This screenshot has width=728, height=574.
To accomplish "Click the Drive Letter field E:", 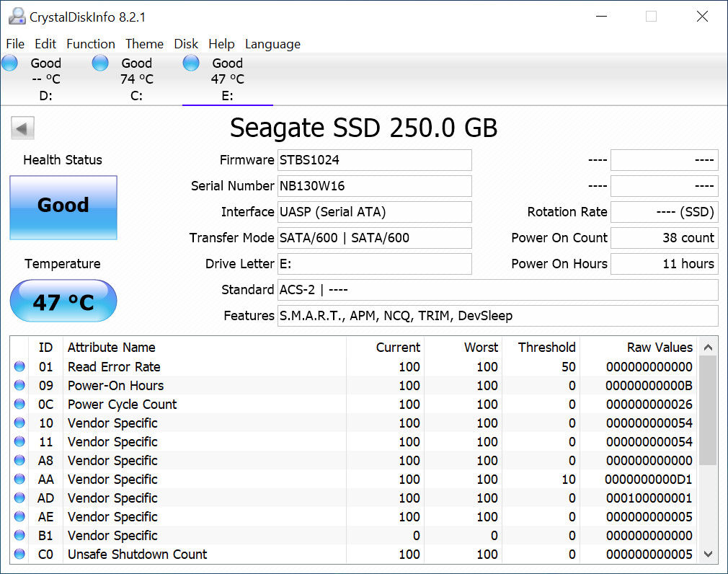I will [375, 264].
